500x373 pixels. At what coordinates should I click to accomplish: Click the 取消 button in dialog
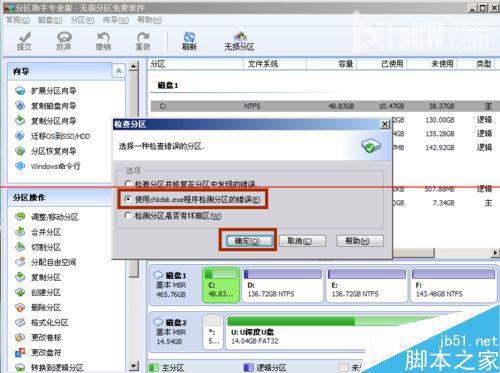(302, 241)
